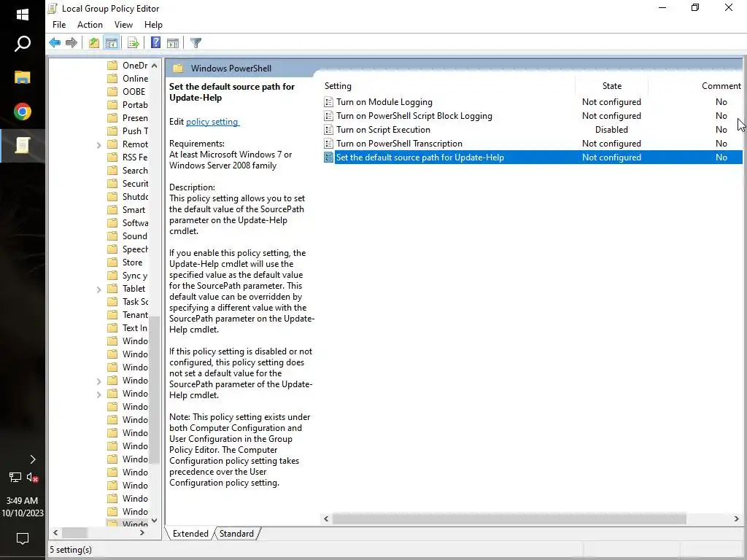Select Turn on Module Logging setting
The height and width of the screenshot is (560, 747).
[384, 102]
